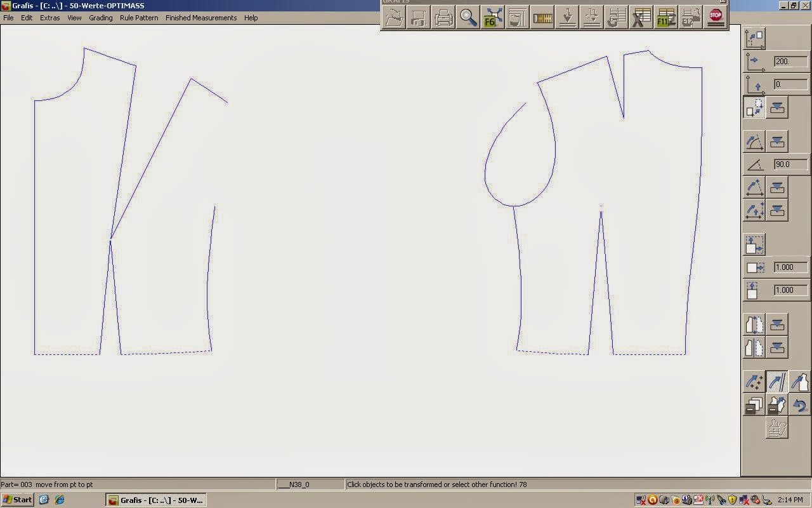The height and width of the screenshot is (508, 812).
Task: Click the vertical shift axis icon beside 0.
Action: 754,84
